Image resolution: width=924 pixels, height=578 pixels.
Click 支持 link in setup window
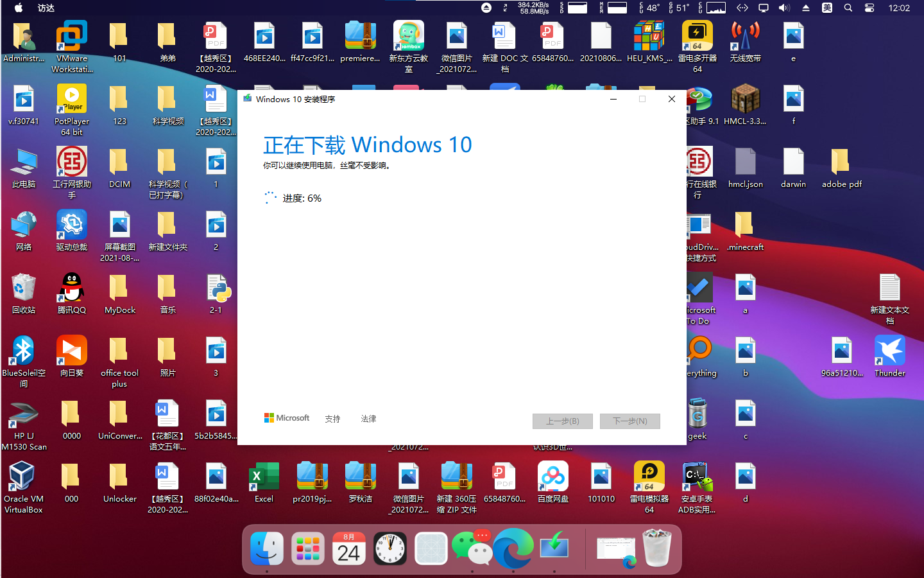[x=332, y=419]
